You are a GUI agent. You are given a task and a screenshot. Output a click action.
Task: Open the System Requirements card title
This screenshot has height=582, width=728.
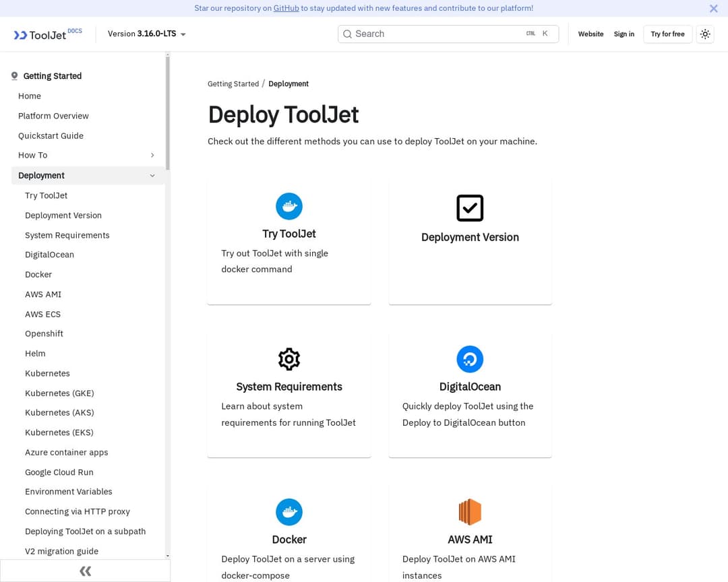click(289, 387)
